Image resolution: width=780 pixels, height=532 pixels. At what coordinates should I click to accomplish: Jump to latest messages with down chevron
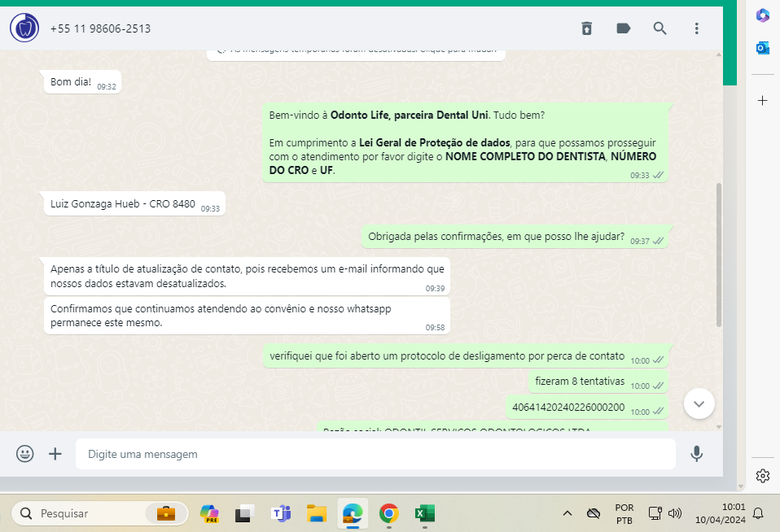tap(699, 403)
